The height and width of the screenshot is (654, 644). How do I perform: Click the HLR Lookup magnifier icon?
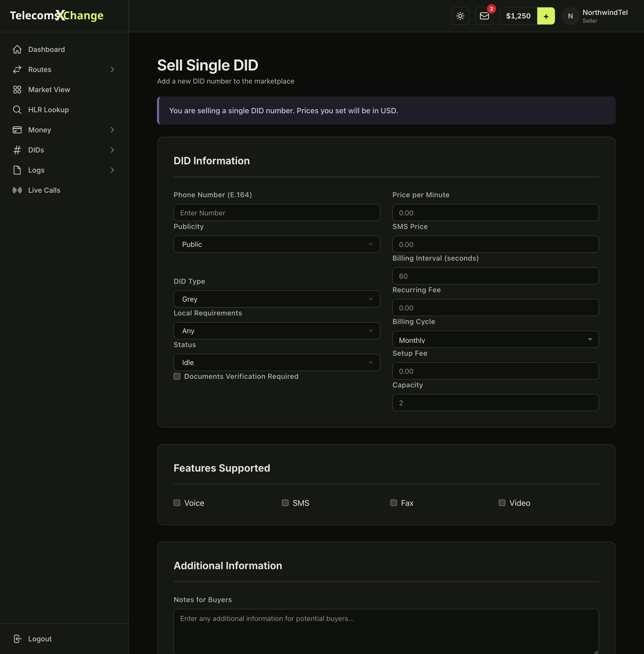[x=17, y=110]
